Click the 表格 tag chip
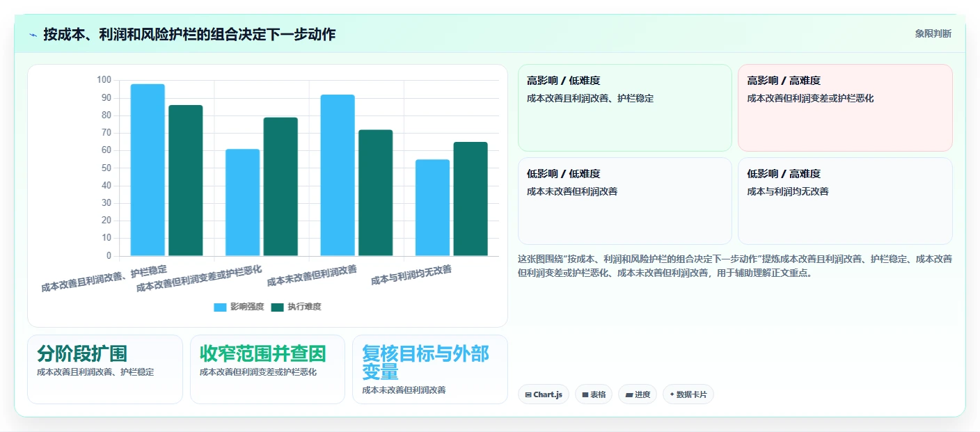 tap(594, 394)
